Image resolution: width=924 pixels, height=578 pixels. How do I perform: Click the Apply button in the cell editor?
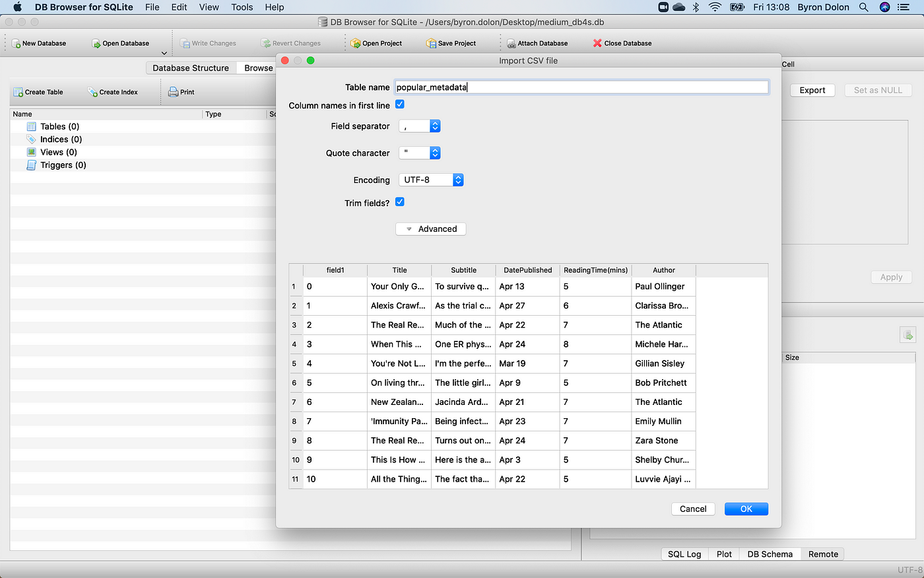[891, 277]
